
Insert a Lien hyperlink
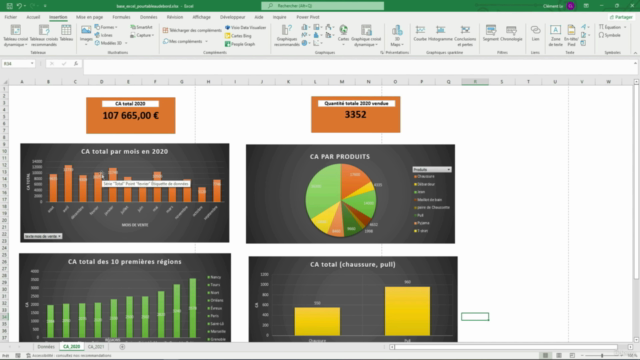[x=536, y=33]
